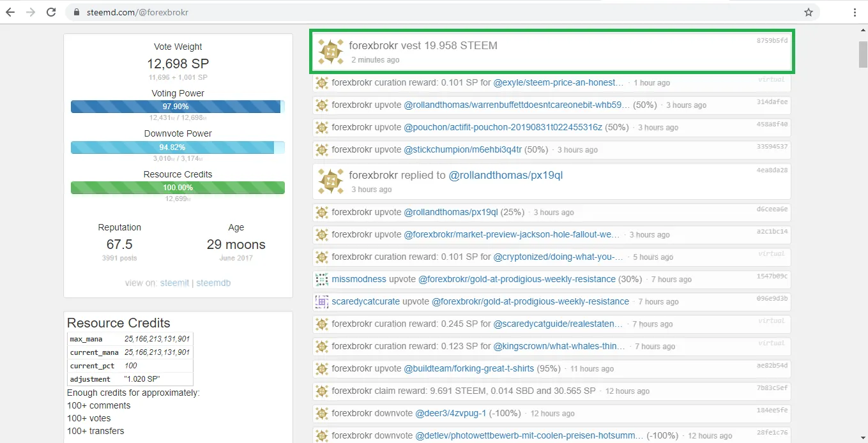
Task: Go back to the previous page
Action: tap(10, 12)
